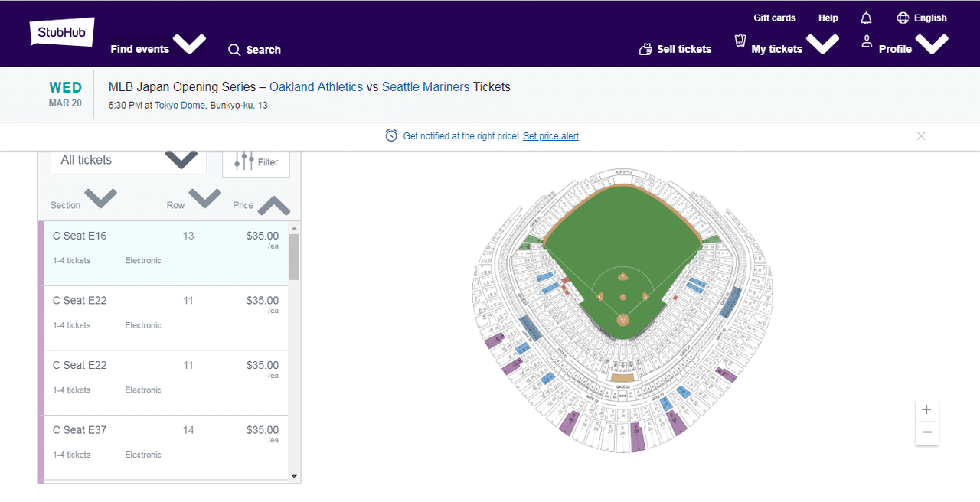980x502 pixels.
Task: Click the My tickets ticket icon
Action: pos(740,42)
